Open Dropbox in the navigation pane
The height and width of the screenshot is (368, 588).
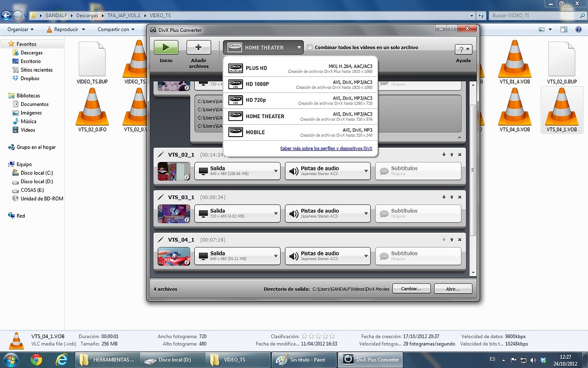[30, 79]
